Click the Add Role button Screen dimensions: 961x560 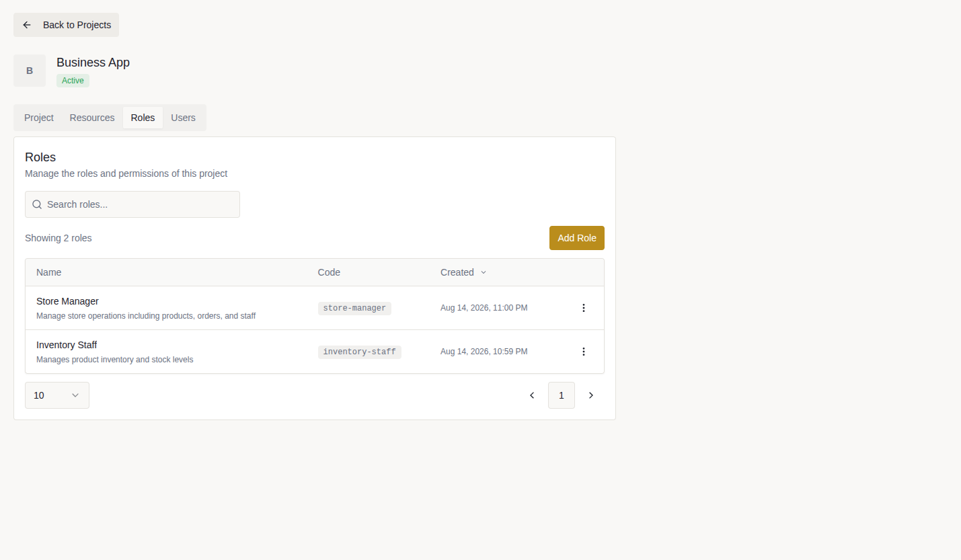(577, 238)
